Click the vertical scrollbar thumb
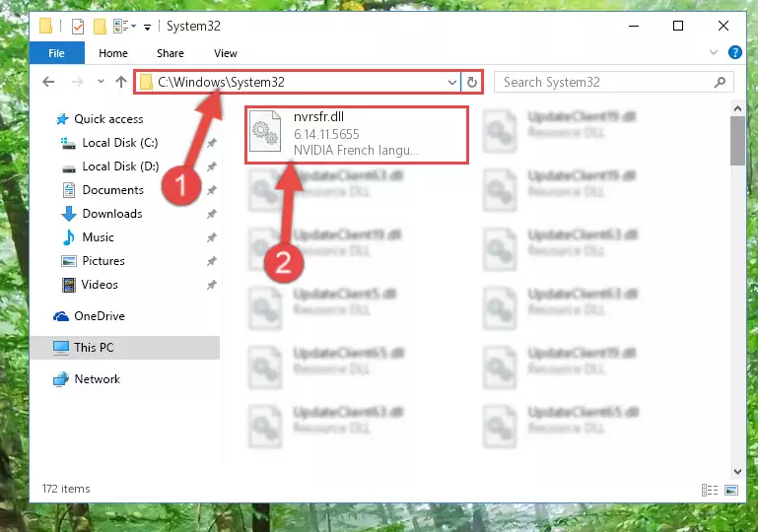758x532 pixels. (x=737, y=141)
